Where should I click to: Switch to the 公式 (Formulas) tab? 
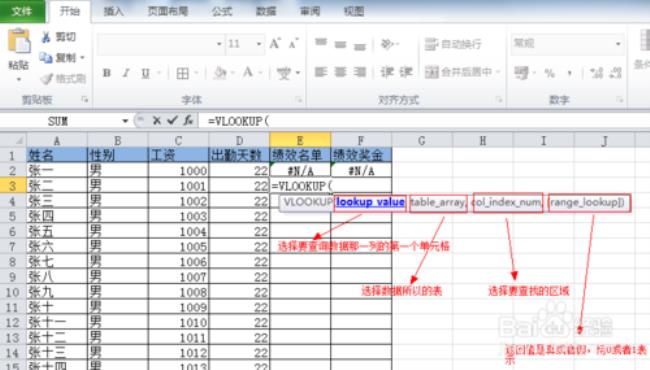tap(222, 11)
